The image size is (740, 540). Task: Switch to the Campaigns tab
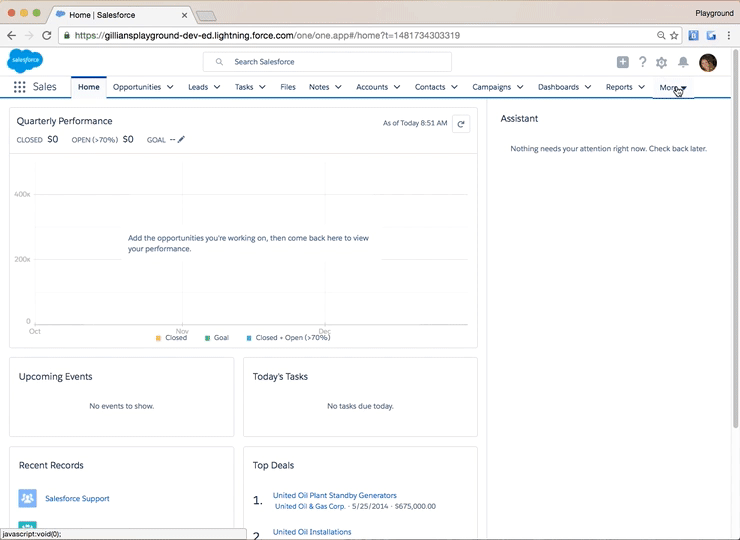point(491,87)
